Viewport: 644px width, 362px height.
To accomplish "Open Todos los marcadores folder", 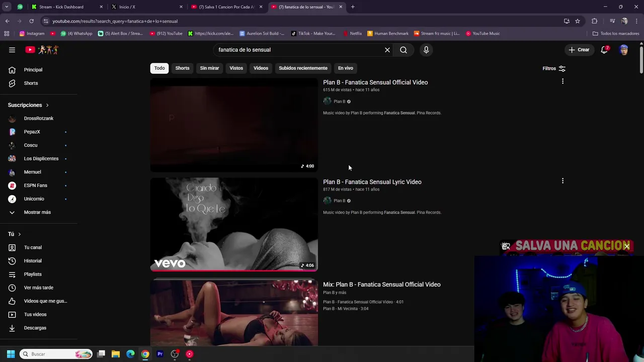I will [616, 34].
